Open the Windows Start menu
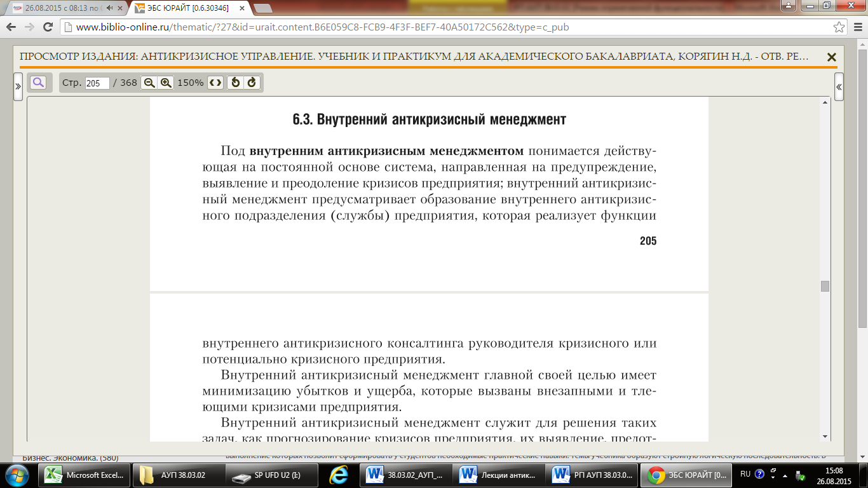This screenshot has width=868, height=488. pyautogui.click(x=17, y=475)
